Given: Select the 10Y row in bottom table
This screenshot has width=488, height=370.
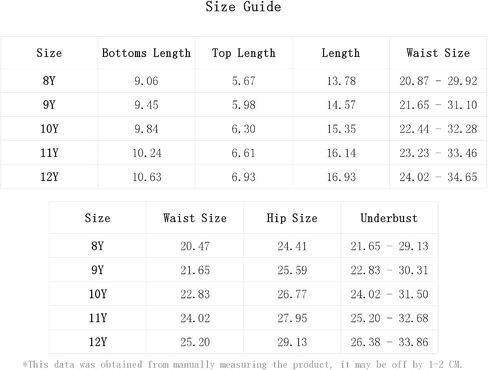Looking at the screenshot, I should 243,294.
